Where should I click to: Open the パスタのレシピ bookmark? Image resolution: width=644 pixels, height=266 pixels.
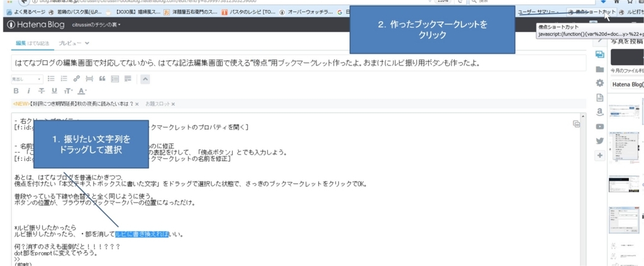point(249,13)
